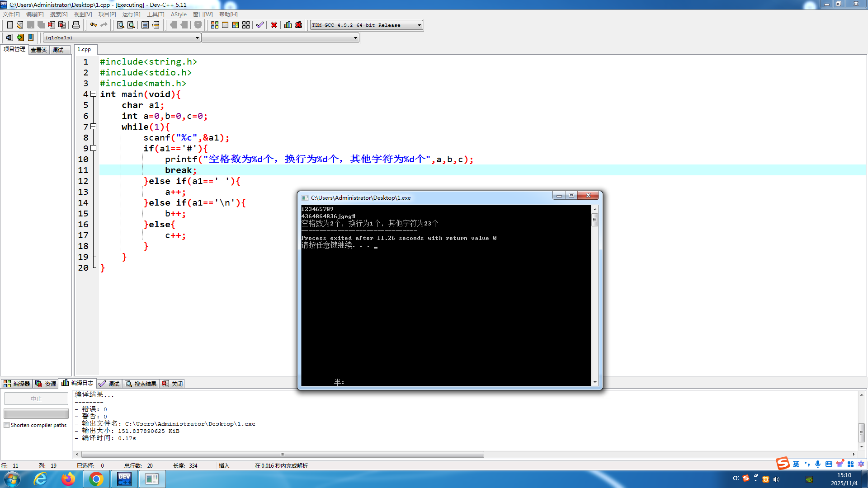Click the 关闭 button in bottom panel

(x=173, y=384)
